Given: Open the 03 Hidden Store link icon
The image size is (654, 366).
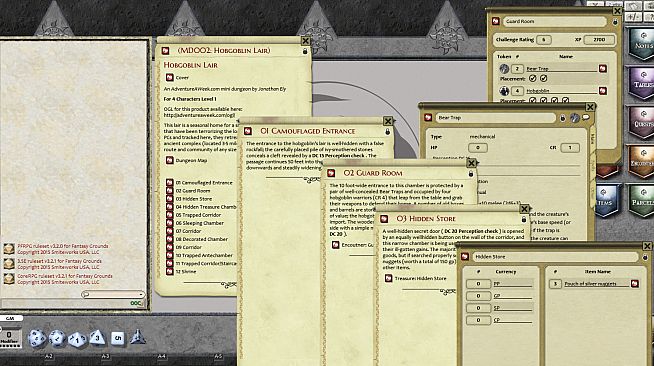Looking at the screenshot, I should [x=170, y=199].
